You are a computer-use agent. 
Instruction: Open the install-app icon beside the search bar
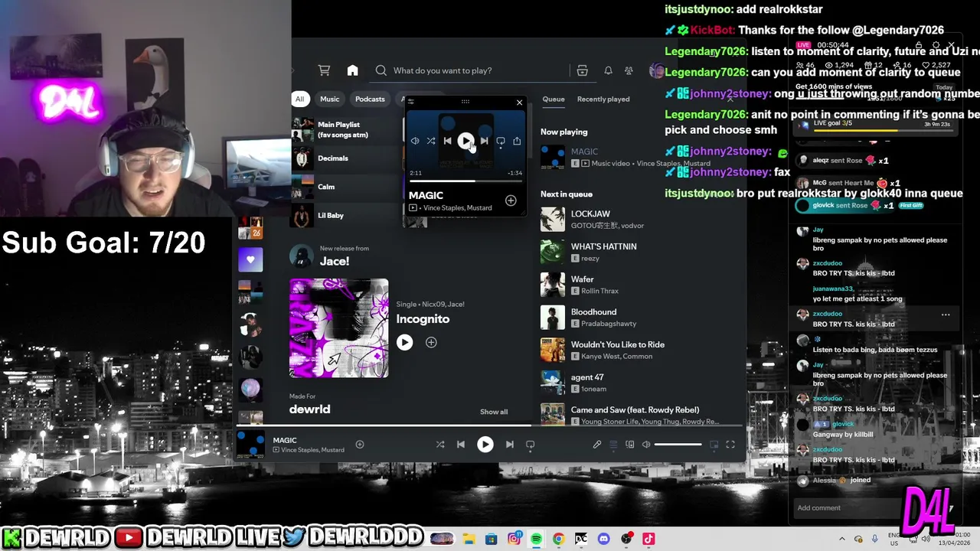click(x=582, y=70)
